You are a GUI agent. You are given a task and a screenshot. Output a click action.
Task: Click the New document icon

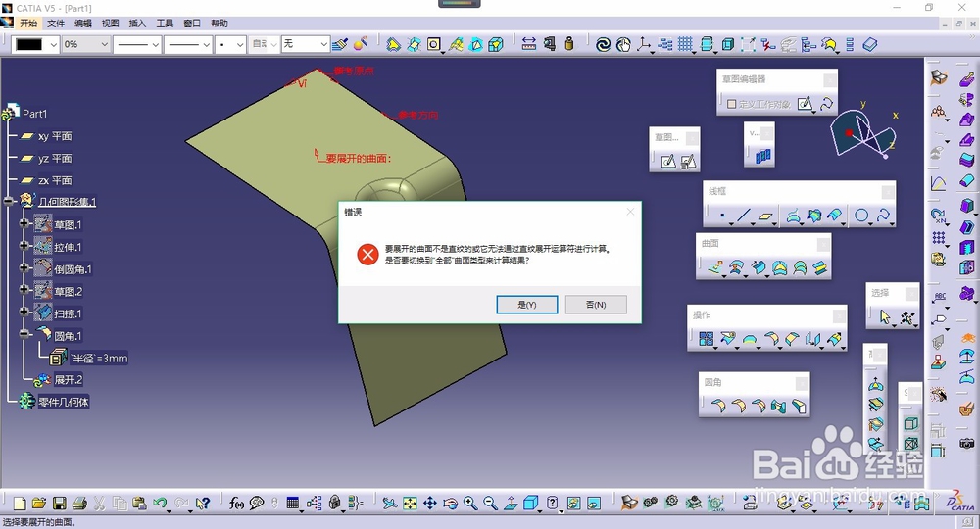(x=20, y=503)
